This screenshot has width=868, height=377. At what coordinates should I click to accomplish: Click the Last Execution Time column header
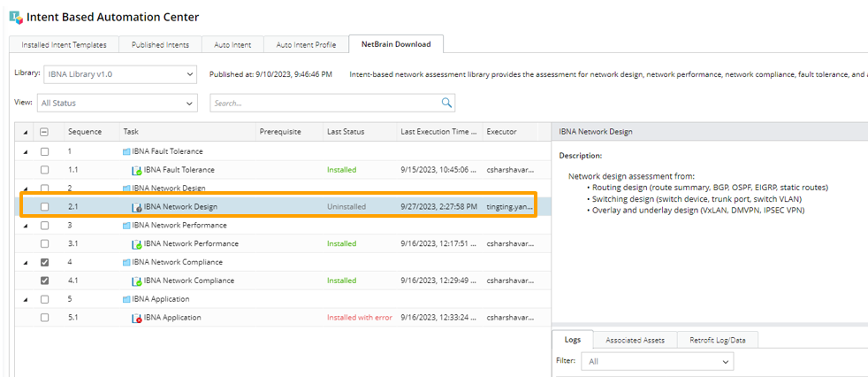click(439, 132)
